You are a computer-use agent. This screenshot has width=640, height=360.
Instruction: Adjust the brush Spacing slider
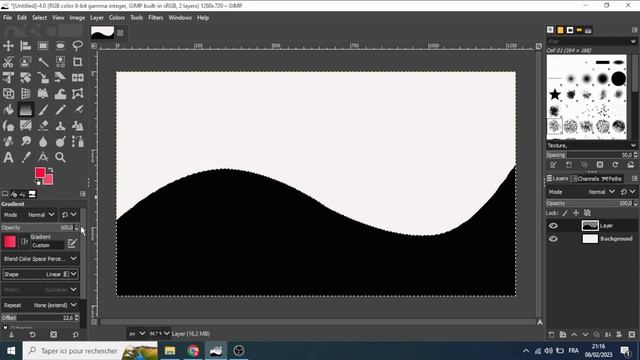click(591, 155)
